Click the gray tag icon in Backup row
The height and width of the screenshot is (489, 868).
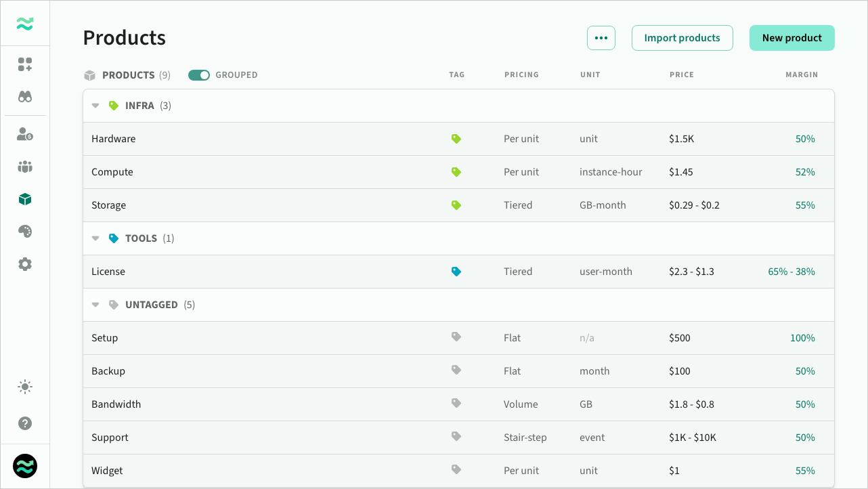pyautogui.click(x=456, y=370)
